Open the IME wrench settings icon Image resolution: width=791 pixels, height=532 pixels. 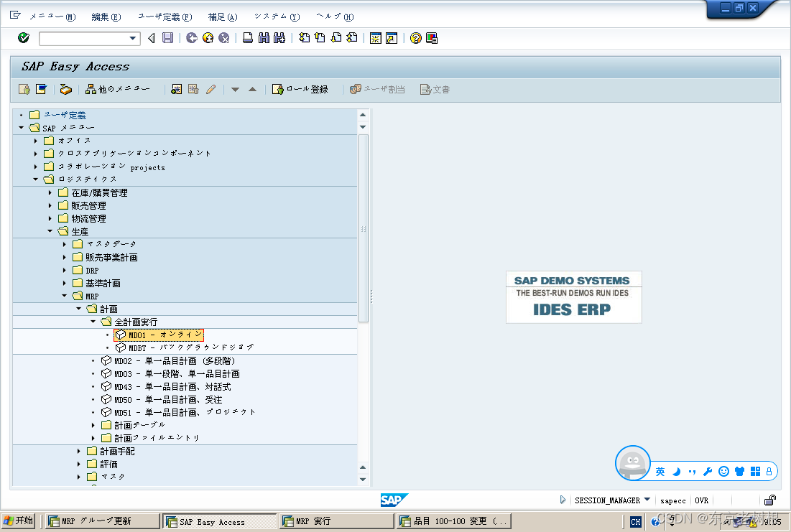[708, 472]
